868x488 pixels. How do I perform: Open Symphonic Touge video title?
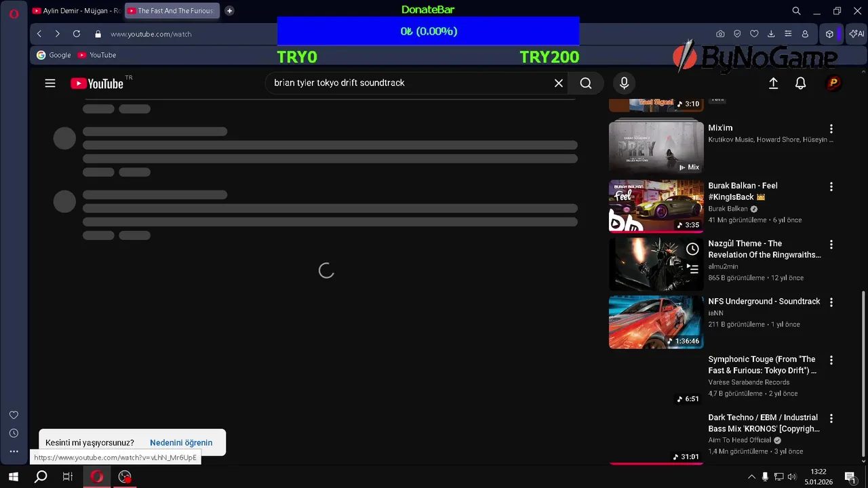click(762, 365)
